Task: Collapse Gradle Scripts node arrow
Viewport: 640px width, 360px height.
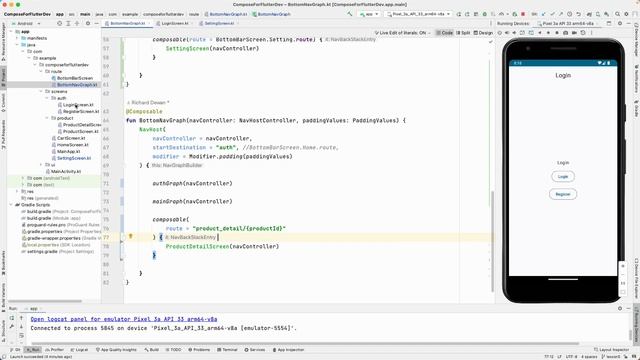Action: click(x=12, y=204)
